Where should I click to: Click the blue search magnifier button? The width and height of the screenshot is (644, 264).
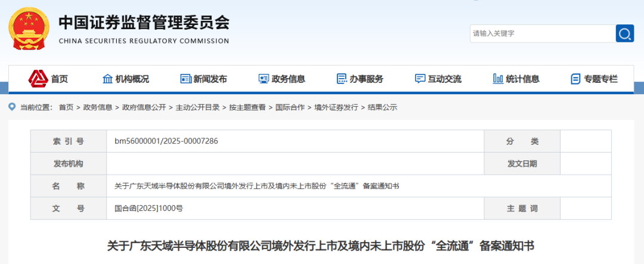point(625,33)
